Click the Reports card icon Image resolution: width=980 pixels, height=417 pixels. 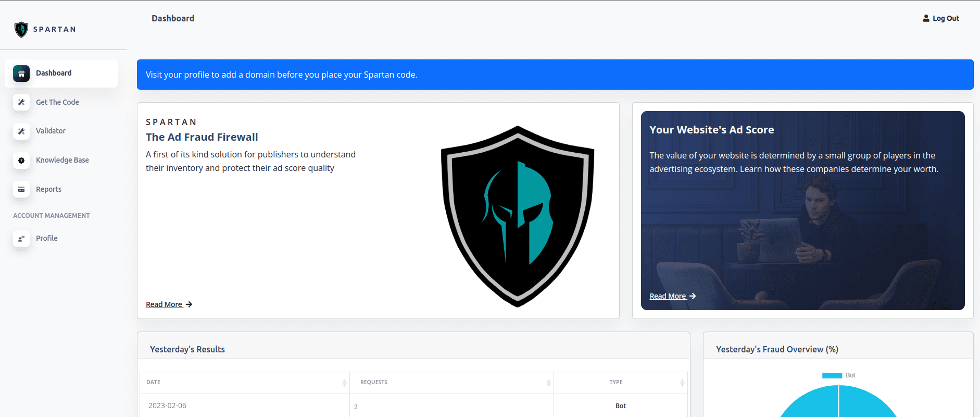[x=21, y=189]
